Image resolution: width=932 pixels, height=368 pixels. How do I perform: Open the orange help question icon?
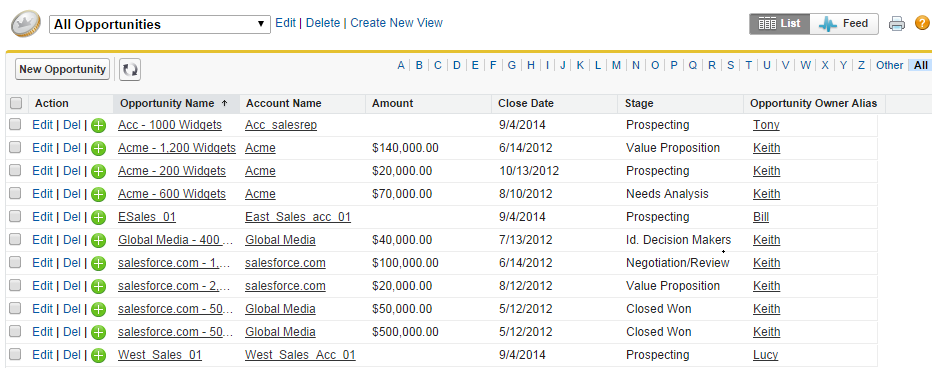click(x=922, y=24)
